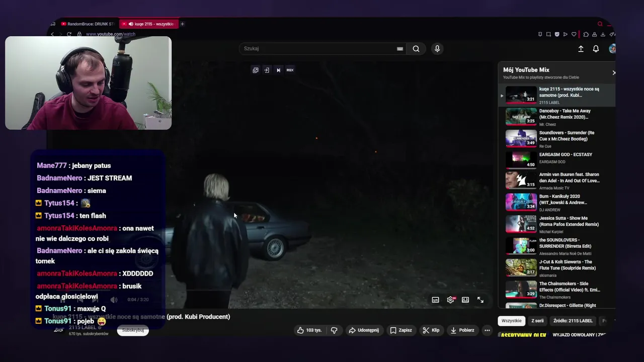The height and width of the screenshot is (362, 644).
Task: Open the upload/create icon on YouTube header
Action: tap(581, 49)
